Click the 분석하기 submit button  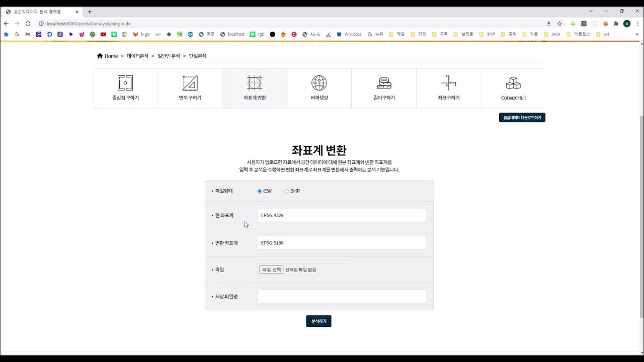[318, 321]
